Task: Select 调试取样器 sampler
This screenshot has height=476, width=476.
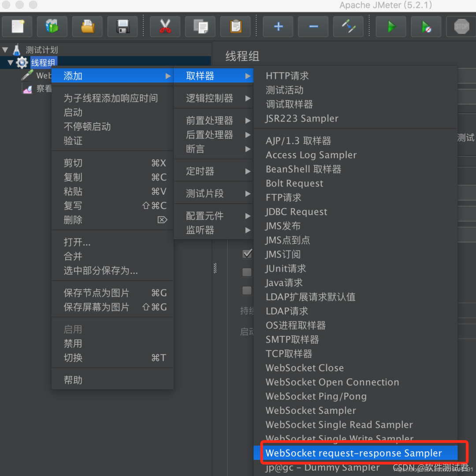Action: tap(356, 104)
